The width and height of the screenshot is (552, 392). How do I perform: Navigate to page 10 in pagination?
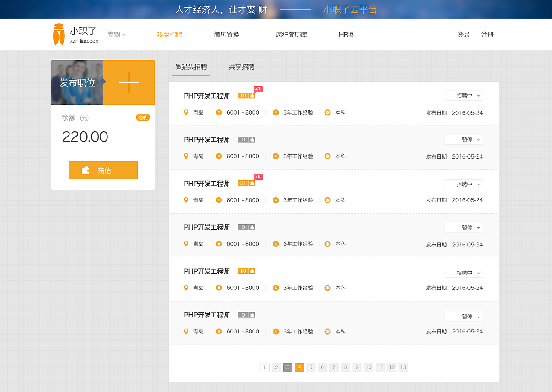click(x=369, y=367)
